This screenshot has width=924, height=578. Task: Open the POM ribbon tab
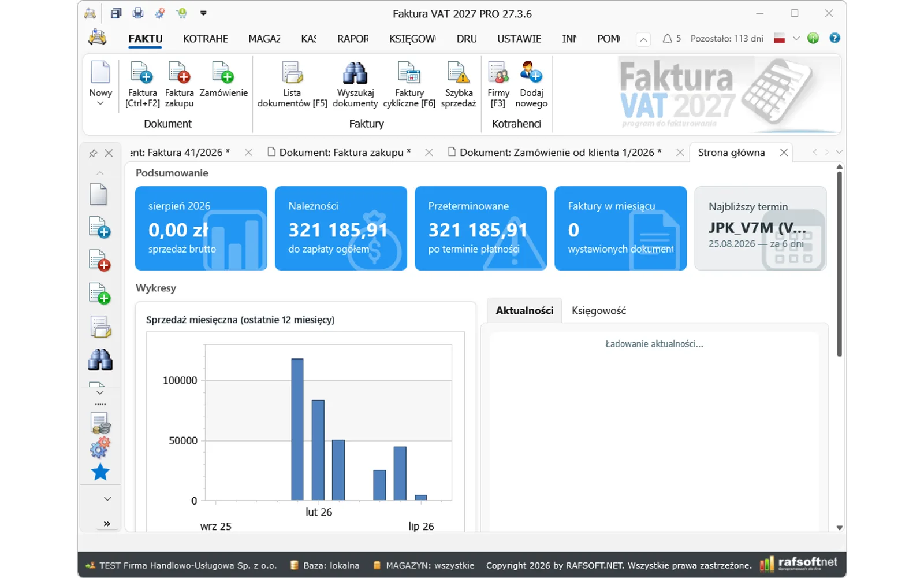[x=609, y=39]
